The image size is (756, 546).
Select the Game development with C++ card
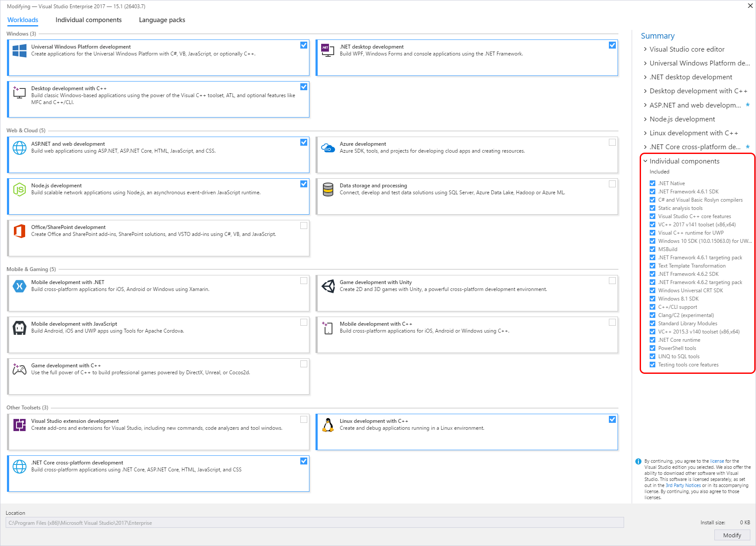pyautogui.click(x=158, y=376)
